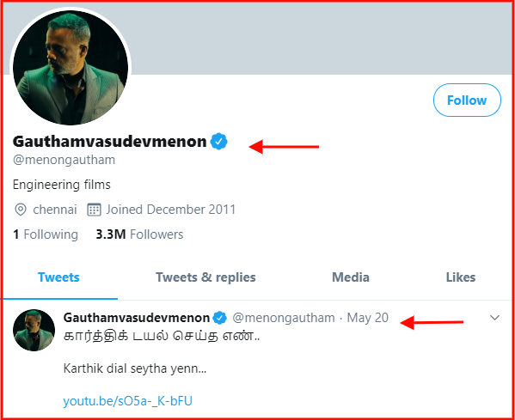The image size is (515, 420).
Task: Open the Likes tab
Action: [461, 277]
